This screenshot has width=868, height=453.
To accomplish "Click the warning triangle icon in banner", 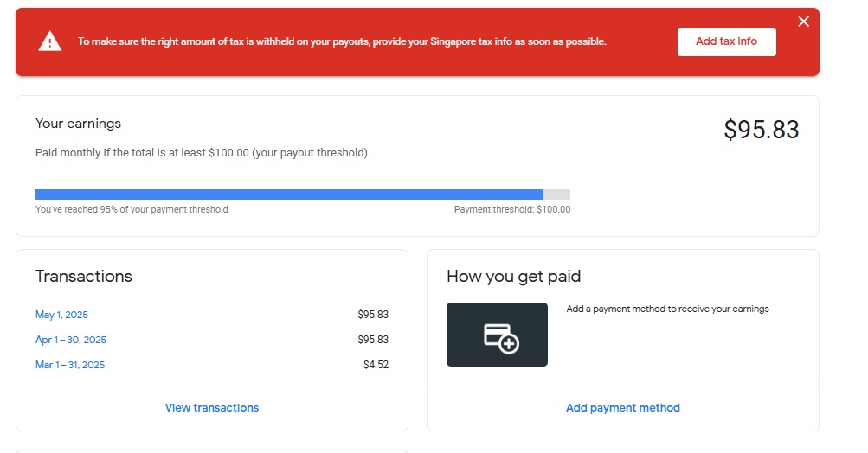I will [50, 41].
